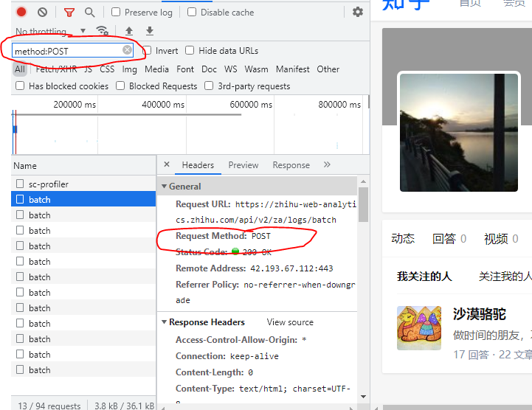This screenshot has height=410, width=532.
Task: Filter requests by Manifest type
Action: coord(292,69)
